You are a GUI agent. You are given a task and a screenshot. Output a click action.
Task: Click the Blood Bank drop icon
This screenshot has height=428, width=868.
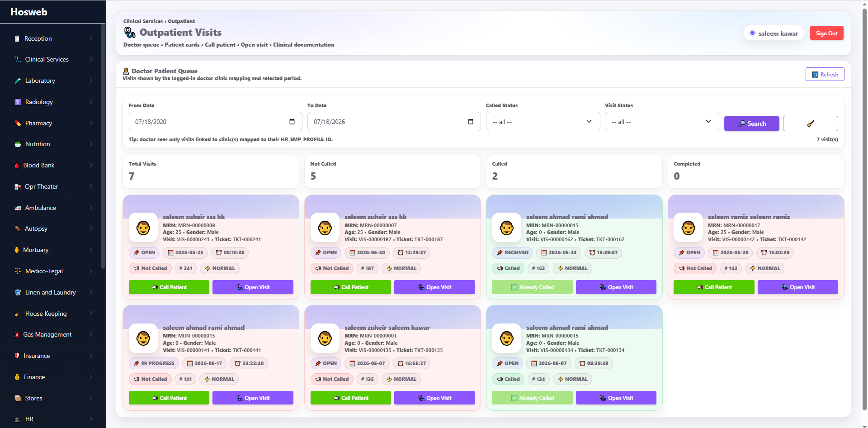(17, 165)
